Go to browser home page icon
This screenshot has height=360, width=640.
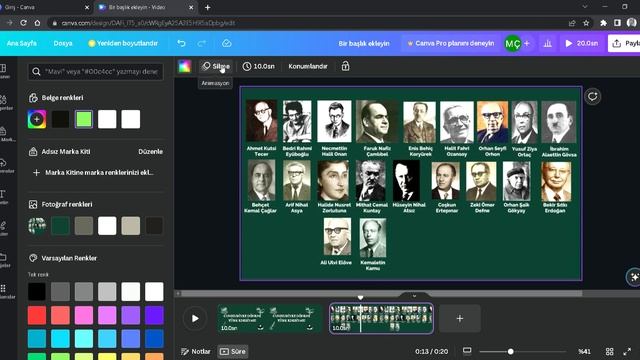coord(38,23)
